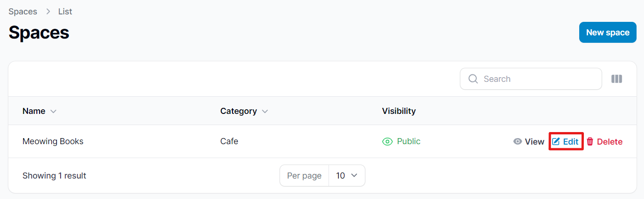
Task: Open the Meowing Books row
Action: [x=53, y=141]
